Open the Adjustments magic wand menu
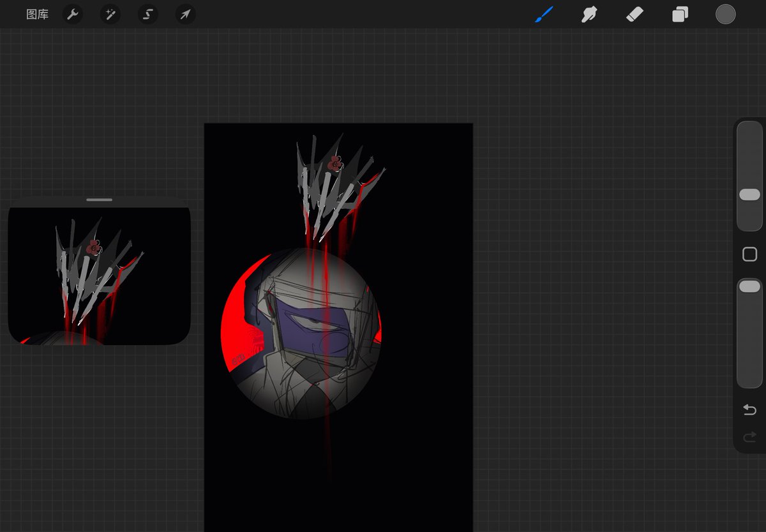 (x=110, y=14)
